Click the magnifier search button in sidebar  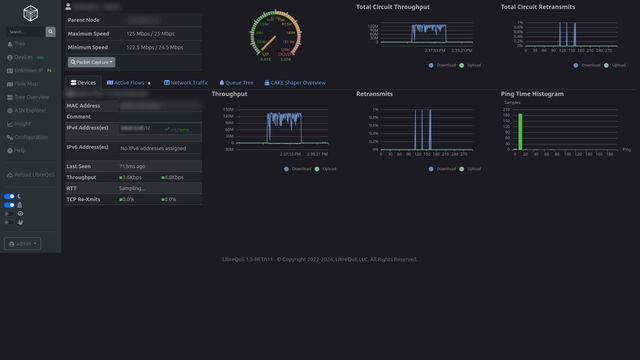tap(51, 31)
